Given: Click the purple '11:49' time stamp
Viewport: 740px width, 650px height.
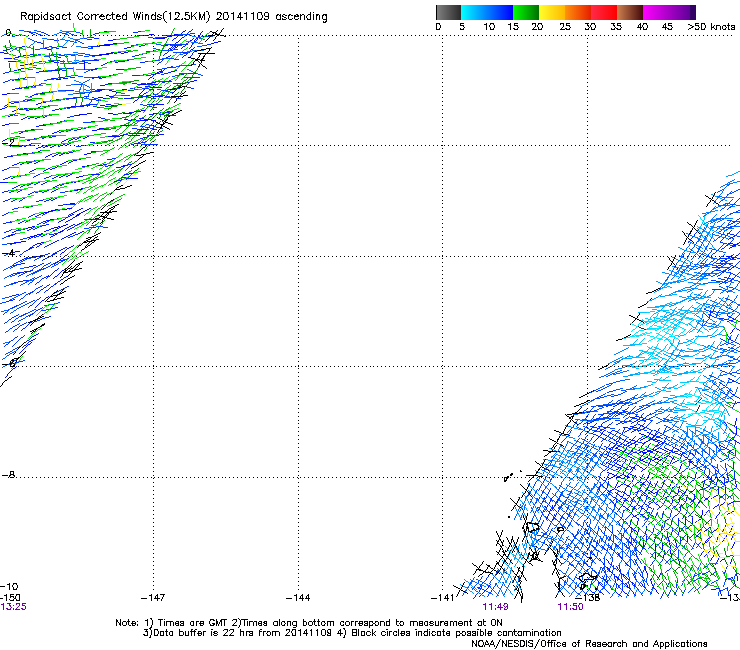Looking at the screenshot, I should tap(495, 607).
